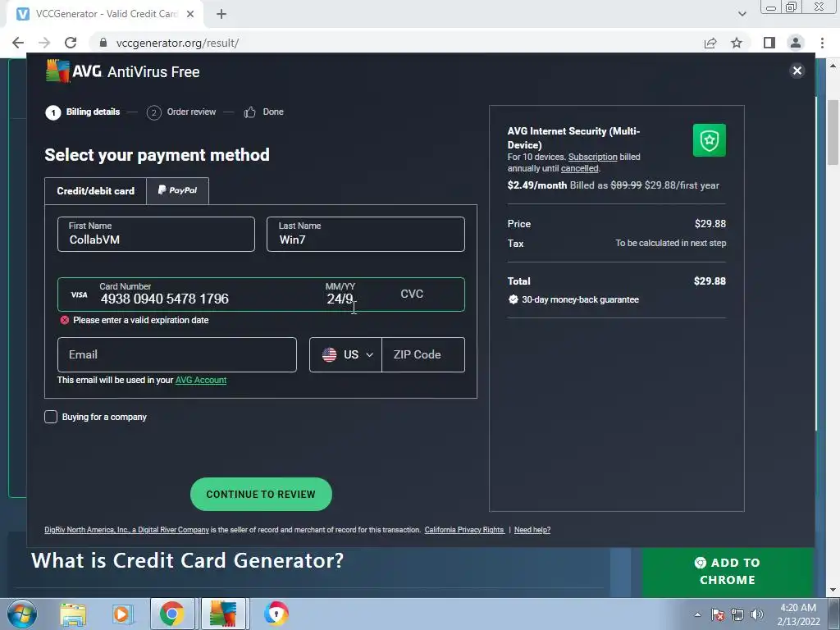Click the CVC field

(x=413, y=294)
